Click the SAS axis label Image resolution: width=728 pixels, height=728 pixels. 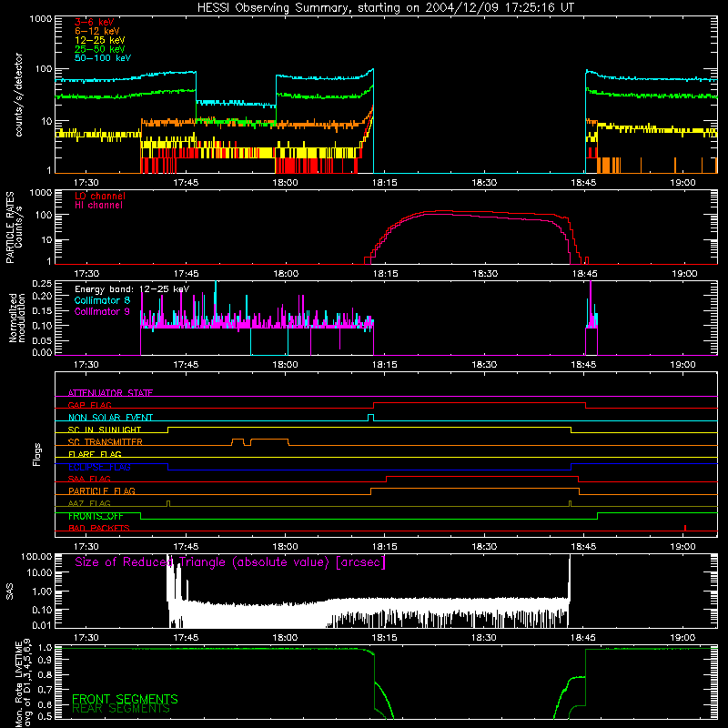(x=10, y=591)
